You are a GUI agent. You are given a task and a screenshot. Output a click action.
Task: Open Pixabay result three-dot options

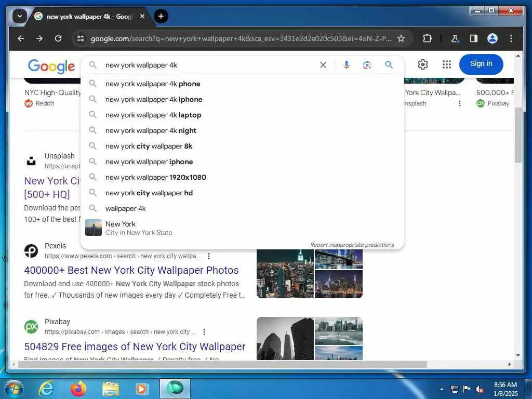coord(204,332)
